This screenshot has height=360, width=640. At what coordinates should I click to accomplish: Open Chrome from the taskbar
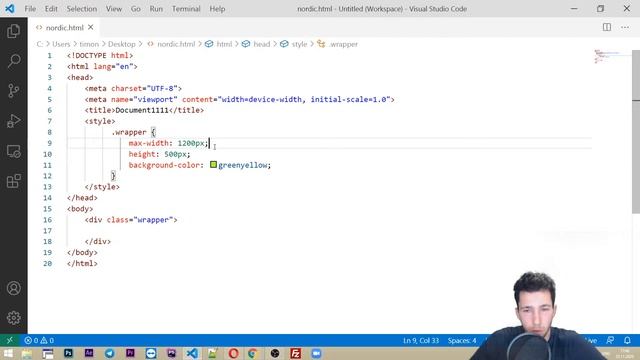(x=253, y=353)
